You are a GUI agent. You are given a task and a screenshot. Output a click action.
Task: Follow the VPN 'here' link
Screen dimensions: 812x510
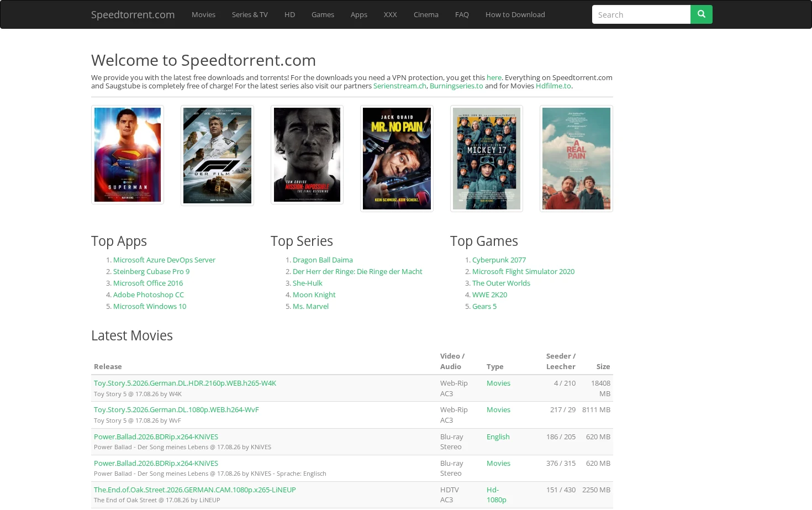pos(494,78)
